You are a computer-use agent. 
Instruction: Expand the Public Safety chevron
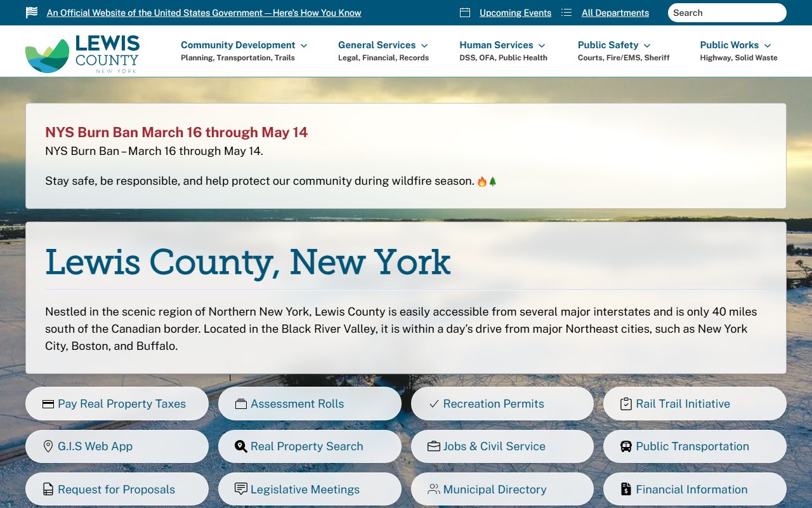(x=647, y=46)
